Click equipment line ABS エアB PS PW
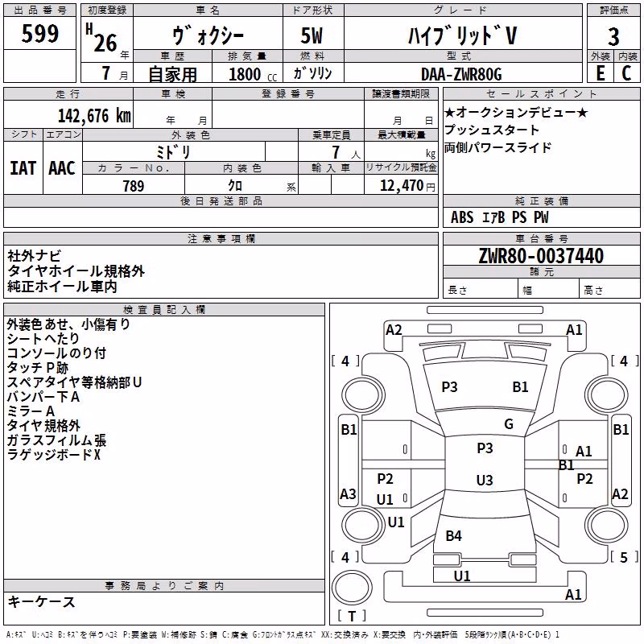Image resolution: width=644 pixels, height=644 pixels. (x=499, y=217)
